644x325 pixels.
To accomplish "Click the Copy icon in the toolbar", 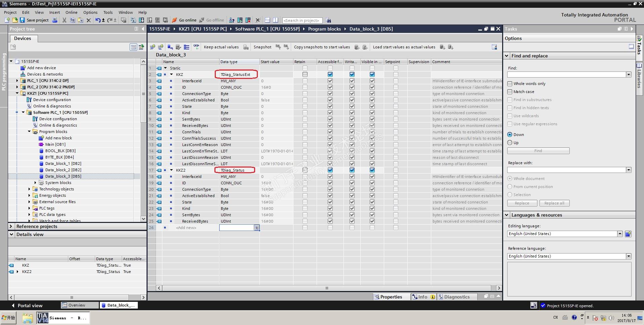I will click(x=72, y=20).
